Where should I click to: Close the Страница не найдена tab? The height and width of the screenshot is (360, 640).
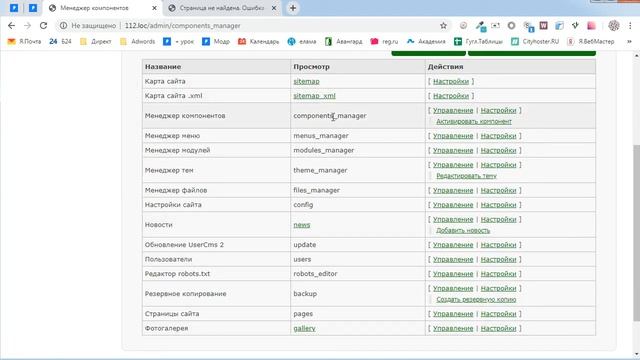coord(274,8)
